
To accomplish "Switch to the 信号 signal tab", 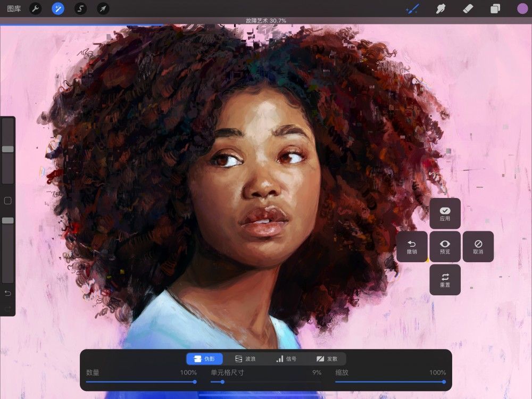I will point(287,358).
